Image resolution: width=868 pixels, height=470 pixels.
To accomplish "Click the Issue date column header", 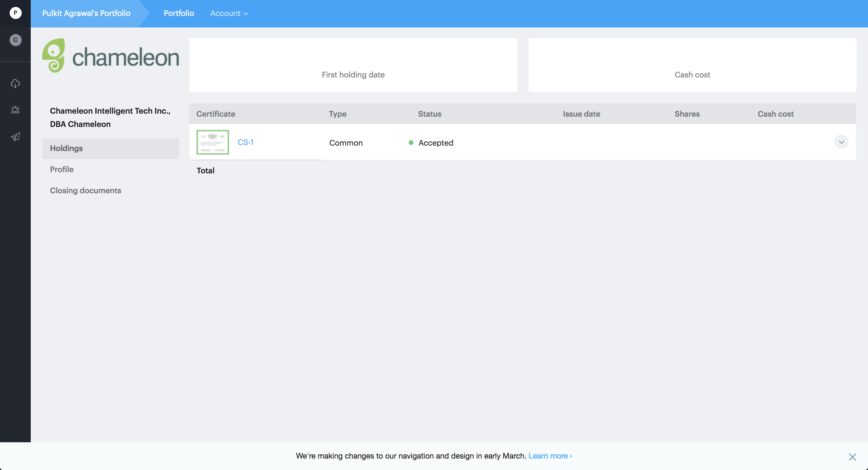I will coord(582,114).
